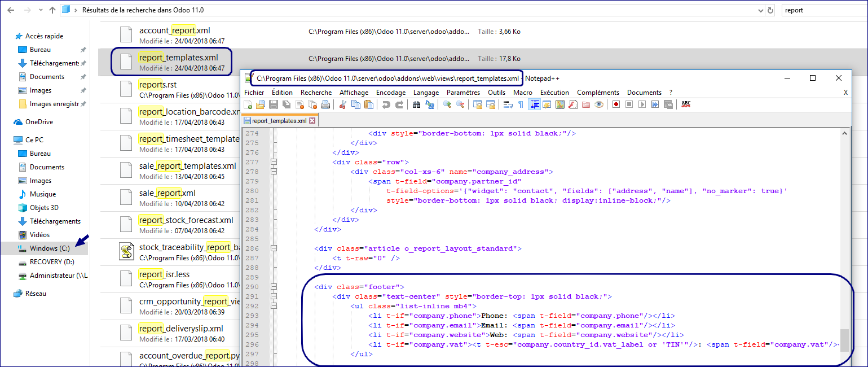Toggle the Word wrap toolbar icon
The height and width of the screenshot is (367, 868).
(508, 104)
